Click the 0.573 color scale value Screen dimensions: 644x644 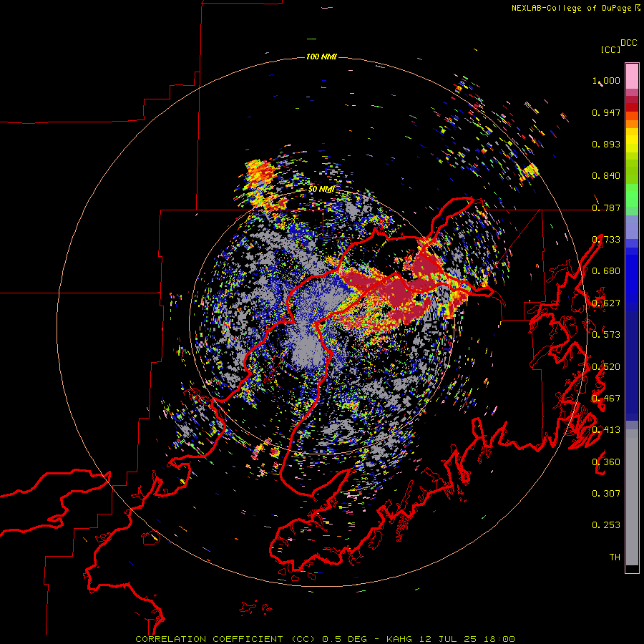[606, 335]
